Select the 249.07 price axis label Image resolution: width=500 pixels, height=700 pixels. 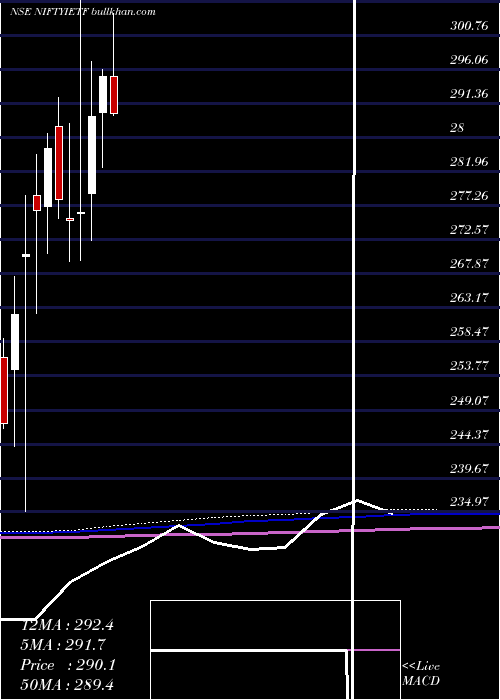pos(469,400)
